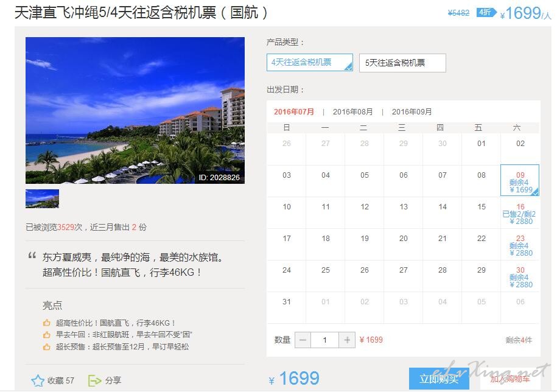Click first thumbs-up highlight icon
Image resolution: width=557 pixels, height=392 pixels.
click(x=46, y=323)
